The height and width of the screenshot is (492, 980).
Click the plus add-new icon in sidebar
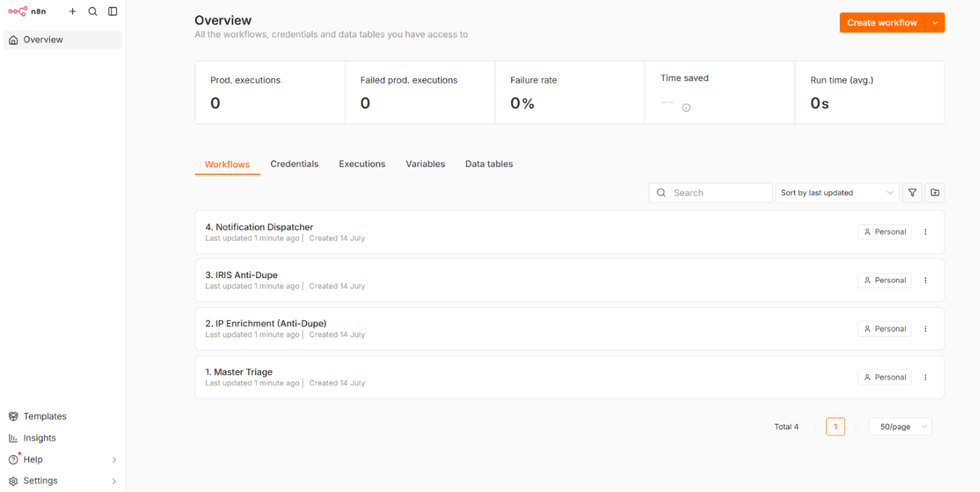[72, 12]
